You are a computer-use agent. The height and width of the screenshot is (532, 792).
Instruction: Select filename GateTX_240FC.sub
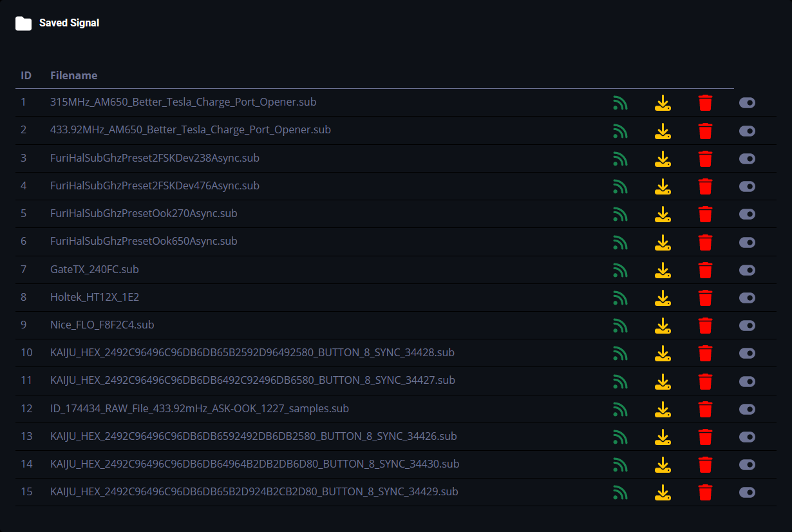95,269
